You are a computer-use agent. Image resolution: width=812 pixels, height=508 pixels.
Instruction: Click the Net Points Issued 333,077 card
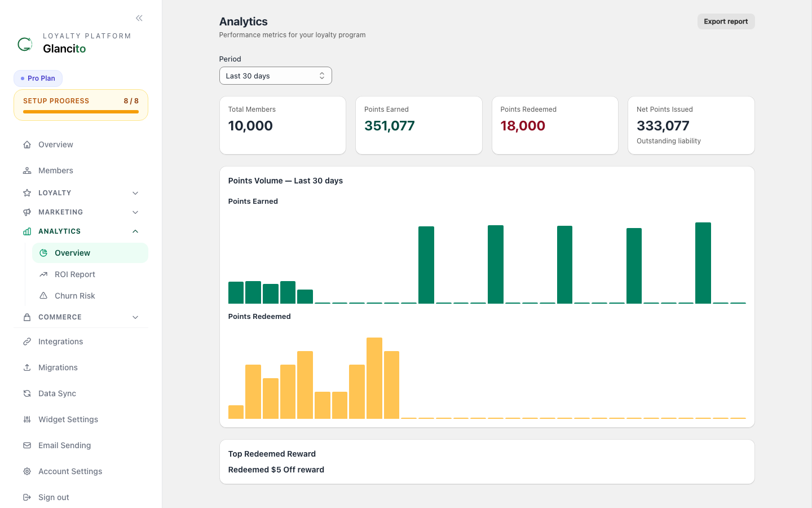click(691, 125)
